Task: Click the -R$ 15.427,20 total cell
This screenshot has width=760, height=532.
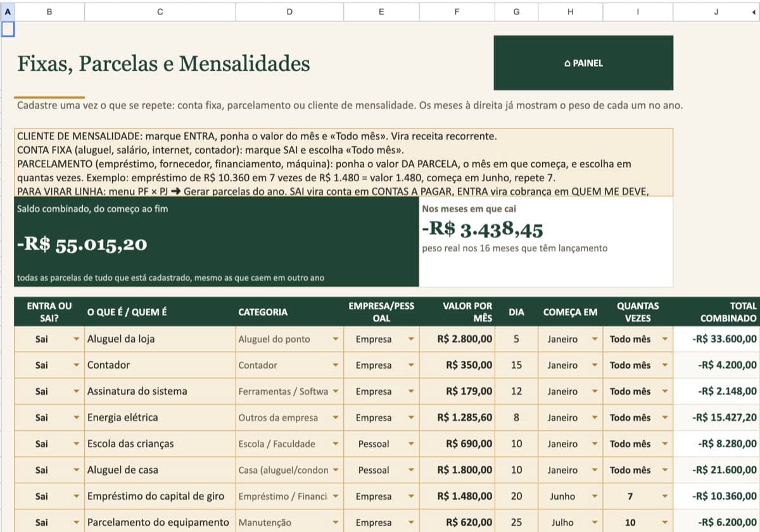Action: pos(716,418)
